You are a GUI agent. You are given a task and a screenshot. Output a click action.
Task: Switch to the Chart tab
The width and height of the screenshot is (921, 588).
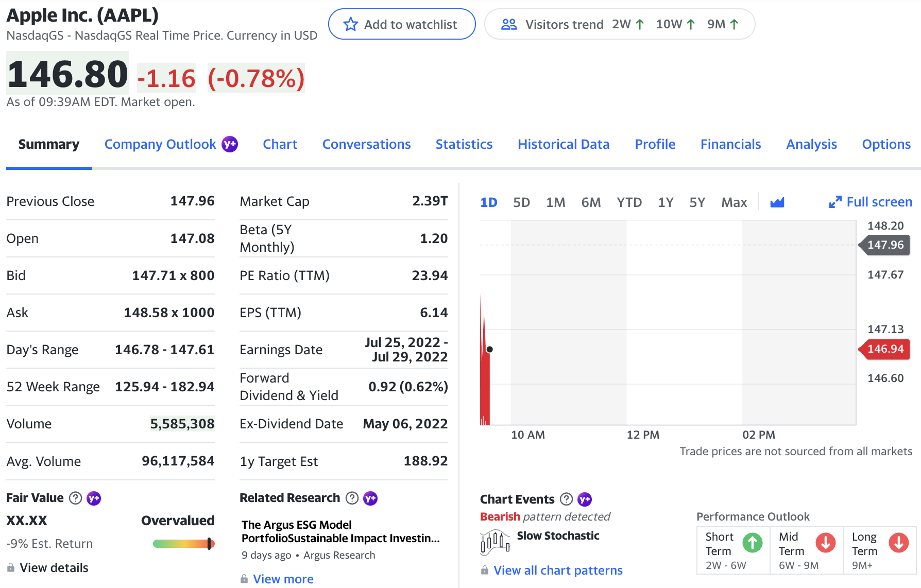click(280, 144)
